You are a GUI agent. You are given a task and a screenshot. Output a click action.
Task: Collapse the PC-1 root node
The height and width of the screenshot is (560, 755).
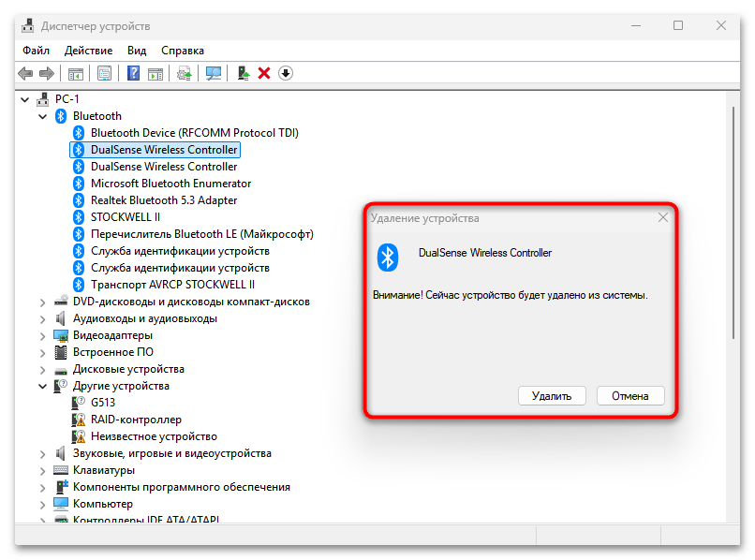(25, 99)
